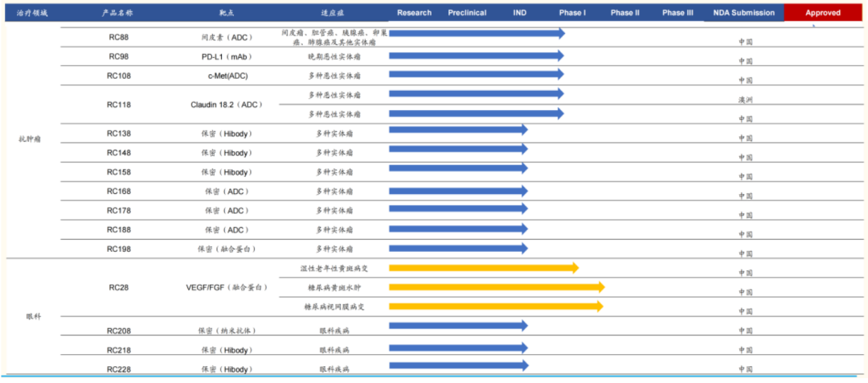Select the 湿性老年性黄斑病变 indication
The width and height of the screenshot is (868, 383).
point(334,268)
